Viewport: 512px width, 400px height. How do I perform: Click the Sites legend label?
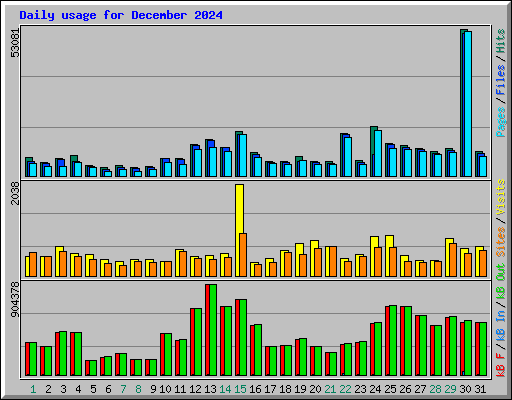[501, 242]
